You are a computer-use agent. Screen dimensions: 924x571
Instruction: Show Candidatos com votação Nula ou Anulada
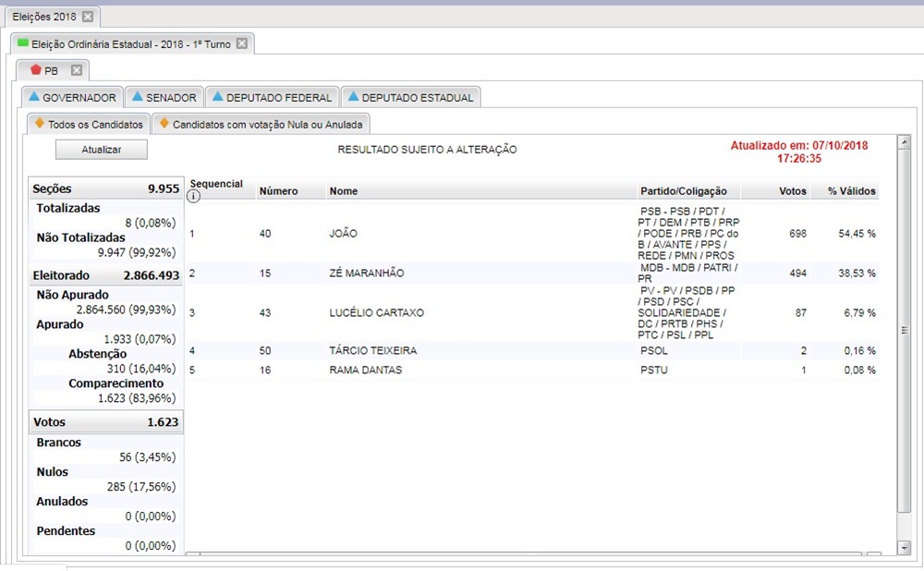[x=261, y=124]
